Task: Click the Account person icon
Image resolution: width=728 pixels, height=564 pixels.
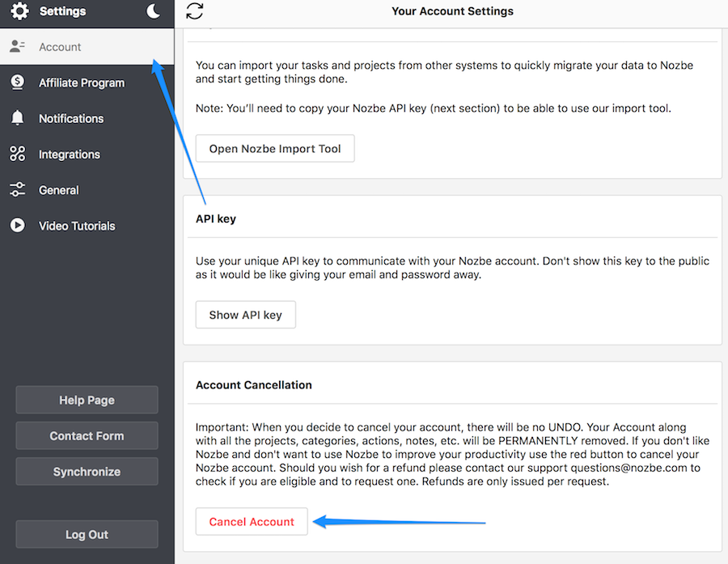Action: (17, 46)
